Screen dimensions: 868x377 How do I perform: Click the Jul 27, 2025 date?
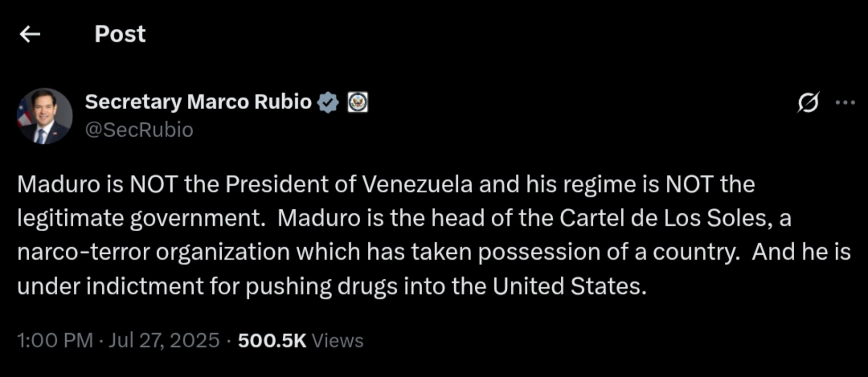coord(164,341)
